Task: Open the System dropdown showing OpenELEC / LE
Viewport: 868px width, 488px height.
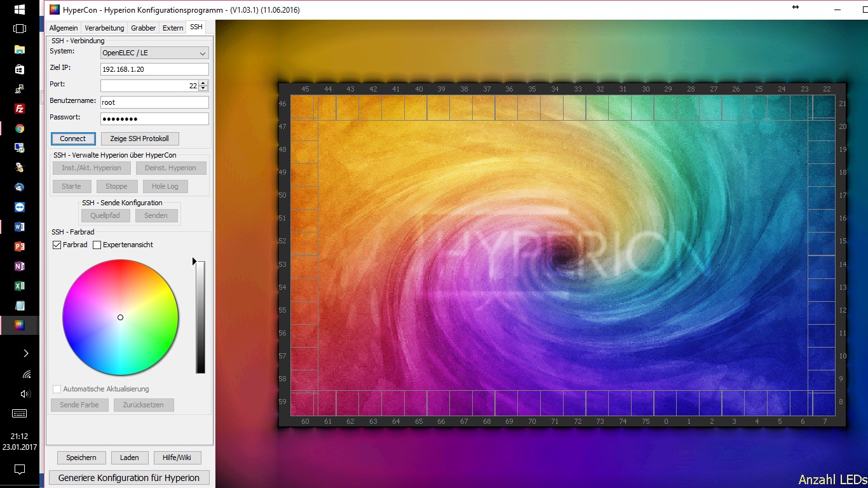Action: [154, 53]
